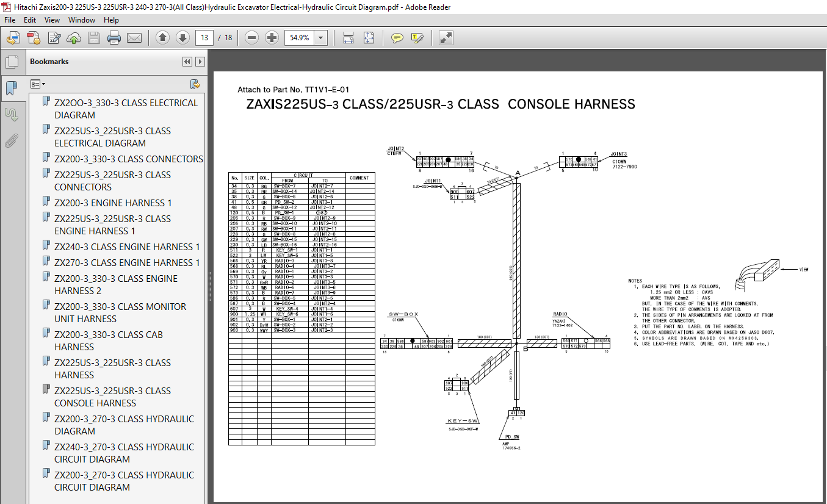This screenshot has width=827, height=504.
Task: Expand the Bookmarks pane with right arrow
Action: (x=200, y=62)
